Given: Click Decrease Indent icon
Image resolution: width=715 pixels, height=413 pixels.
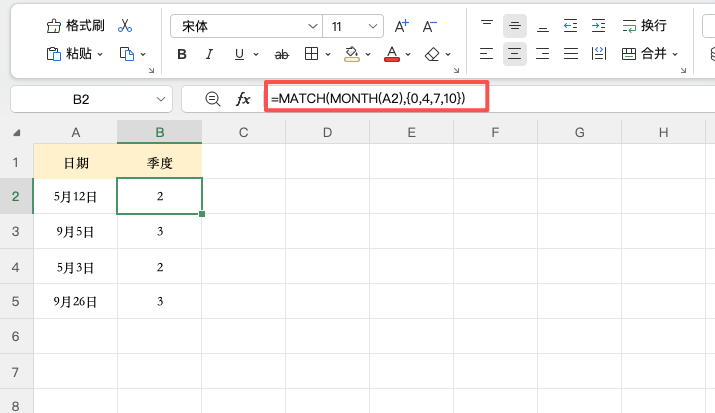Looking at the screenshot, I should pos(570,26).
